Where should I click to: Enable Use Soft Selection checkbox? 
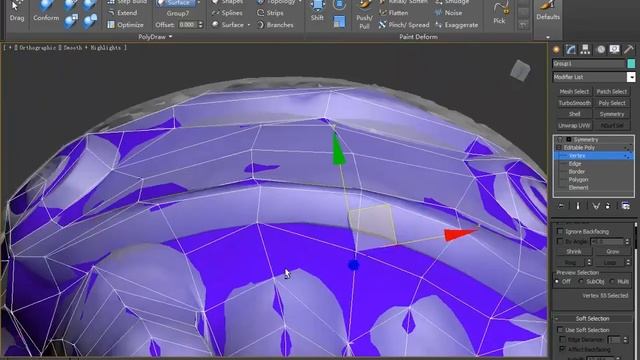click(x=560, y=329)
